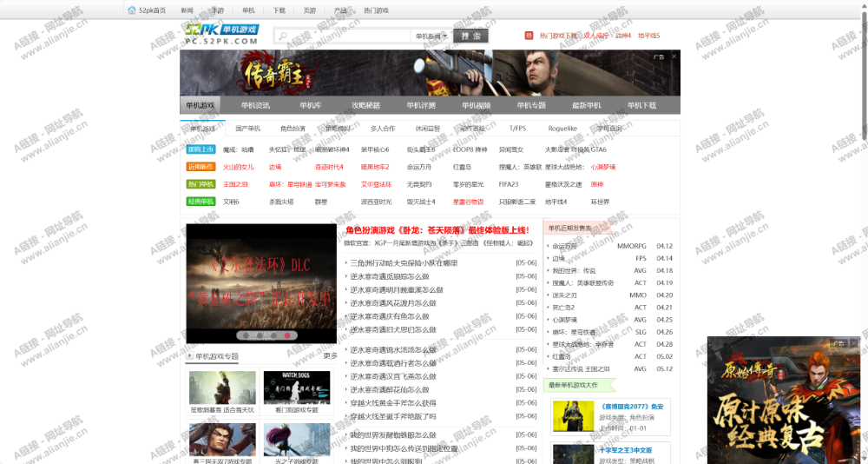Open 下载 in the top bar

pos(279,10)
